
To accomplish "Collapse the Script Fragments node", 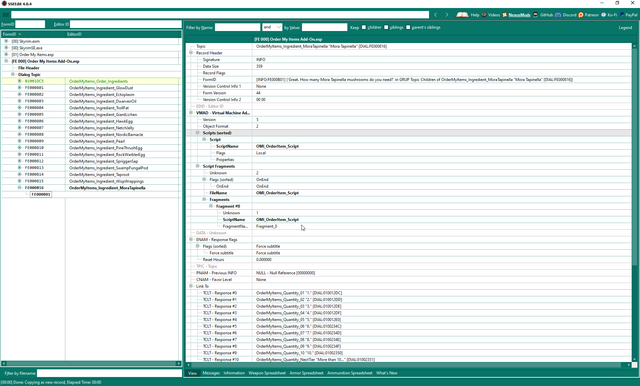I will (198, 166).
